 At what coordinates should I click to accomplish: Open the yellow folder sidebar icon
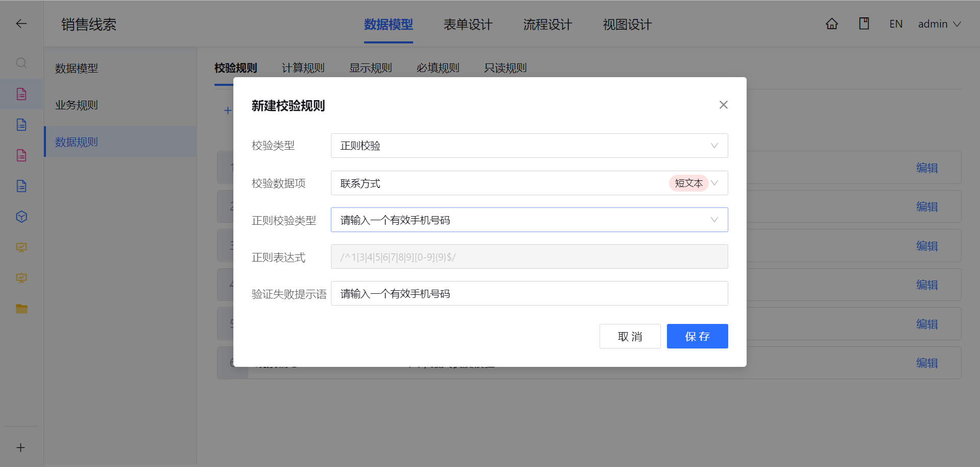[21, 309]
